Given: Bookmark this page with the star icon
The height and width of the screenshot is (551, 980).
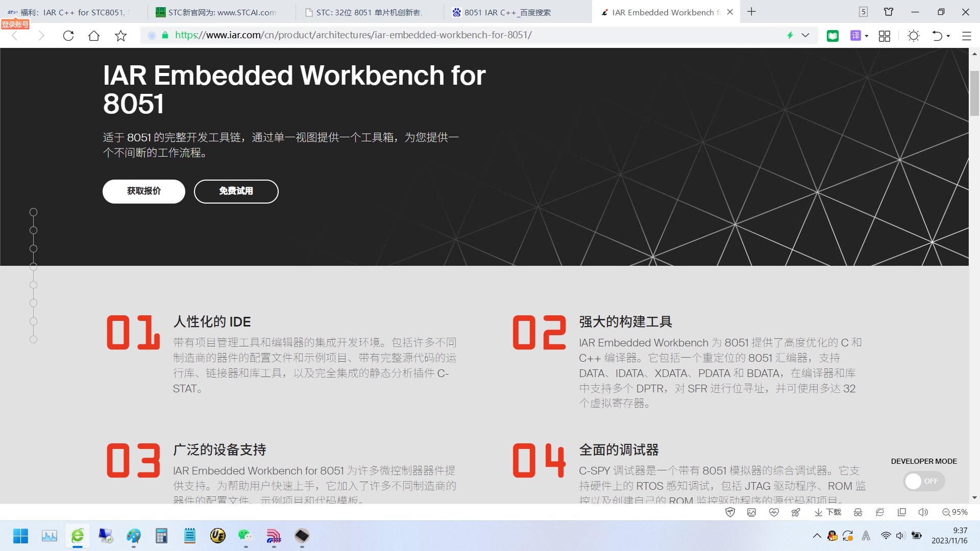Looking at the screenshot, I should 120,36.
